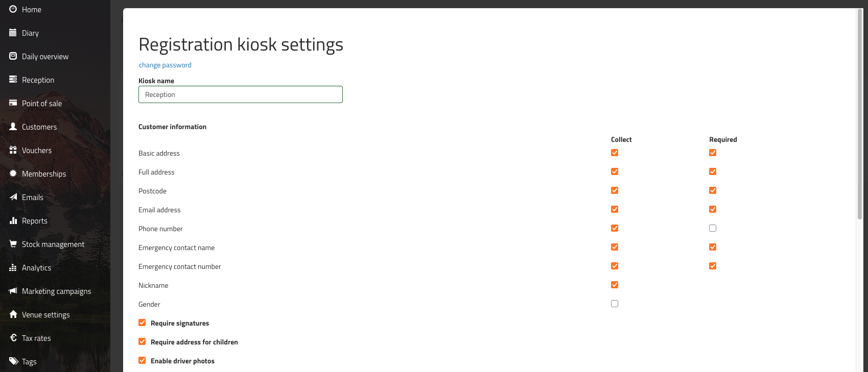Click the change password link
Viewport: 868px width, 372px height.
coord(165,65)
